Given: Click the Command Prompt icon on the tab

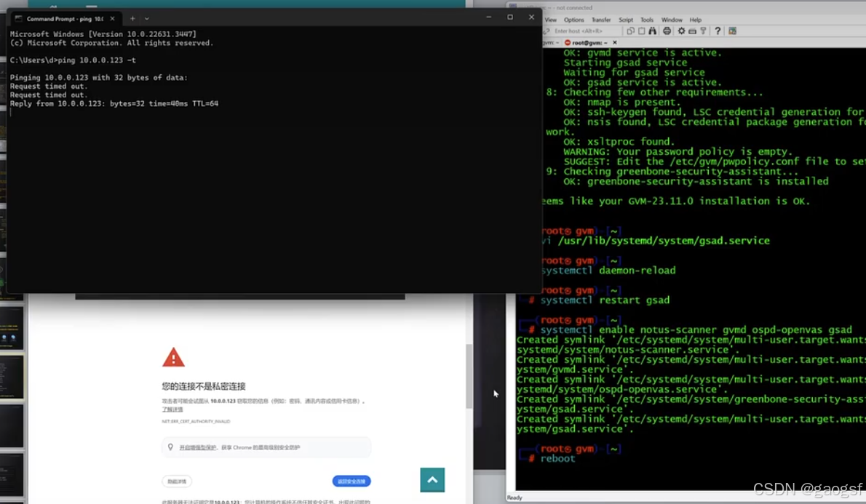Looking at the screenshot, I should (x=18, y=19).
